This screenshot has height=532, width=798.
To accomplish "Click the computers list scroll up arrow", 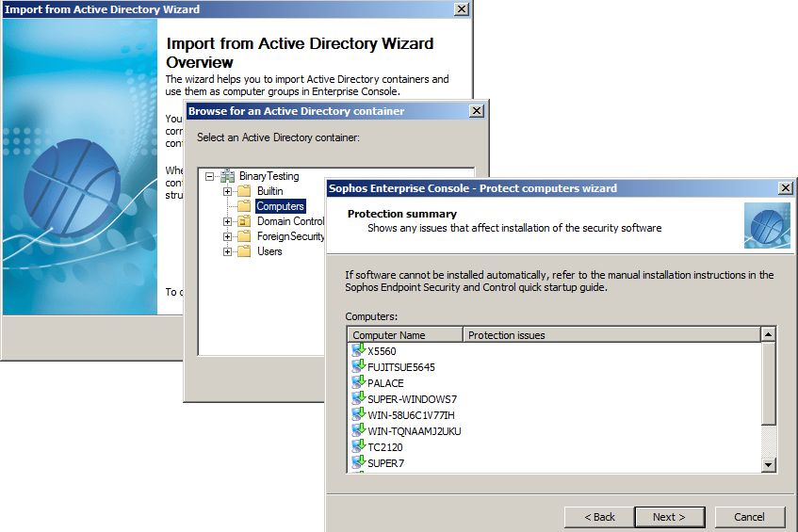I will [x=768, y=334].
